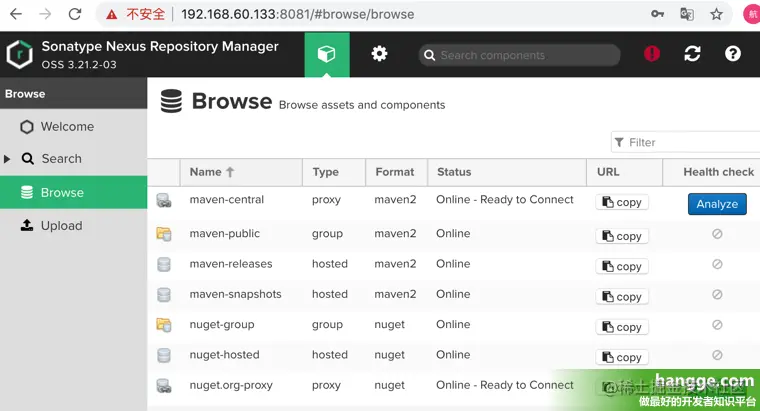This screenshot has width=760, height=411.
Task: Click Analyze button for maven-central
Action: click(x=717, y=204)
